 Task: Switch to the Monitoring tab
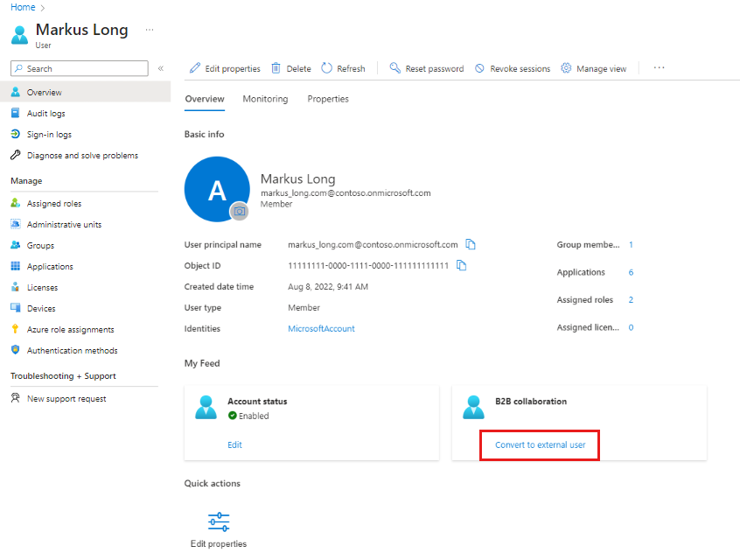pyautogui.click(x=265, y=99)
